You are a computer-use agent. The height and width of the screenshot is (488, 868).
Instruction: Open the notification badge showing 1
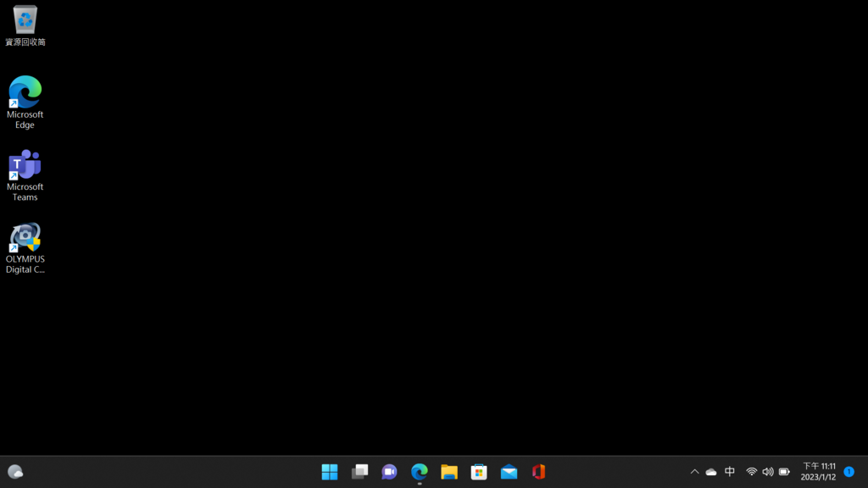coord(849,472)
